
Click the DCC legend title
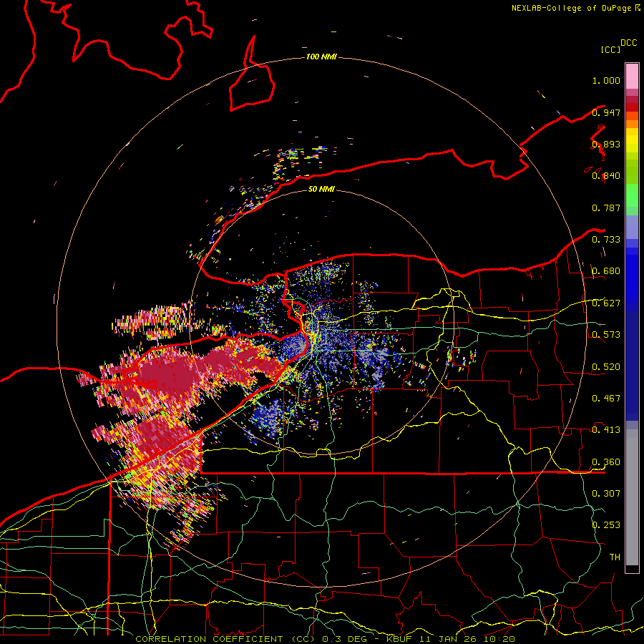point(628,43)
